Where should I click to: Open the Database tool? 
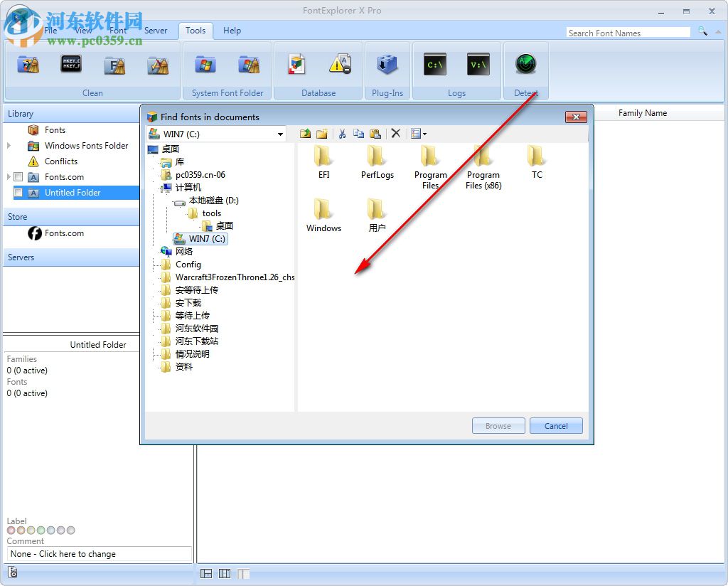[x=296, y=64]
